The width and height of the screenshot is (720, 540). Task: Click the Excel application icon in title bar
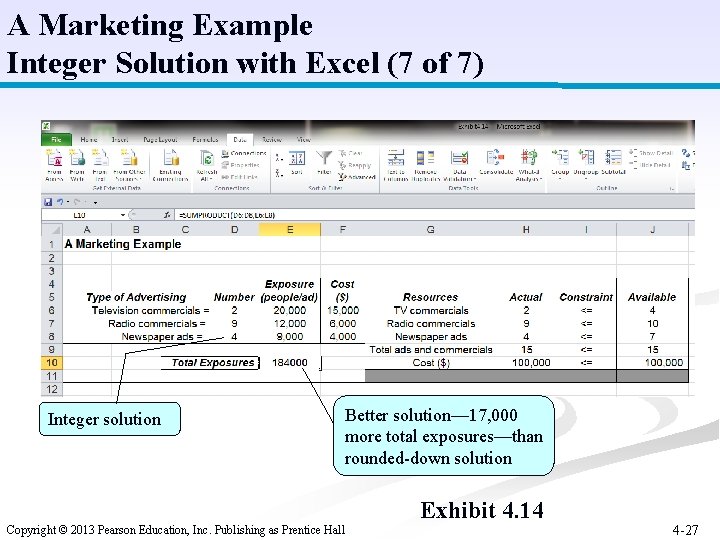pyautogui.click(x=46, y=126)
